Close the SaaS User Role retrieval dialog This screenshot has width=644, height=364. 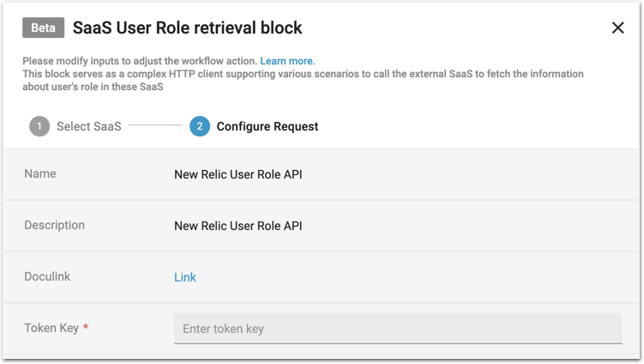tap(617, 28)
